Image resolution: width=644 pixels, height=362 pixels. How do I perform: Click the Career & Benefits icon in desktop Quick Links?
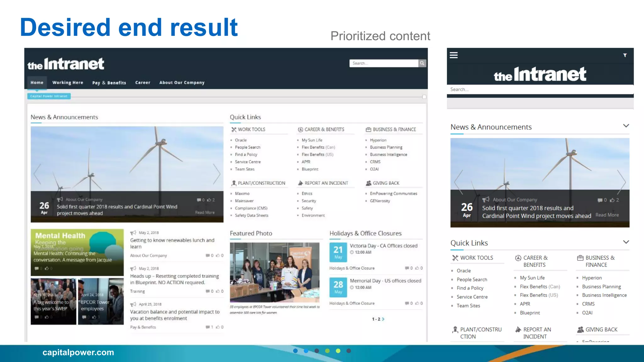point(300,129)
